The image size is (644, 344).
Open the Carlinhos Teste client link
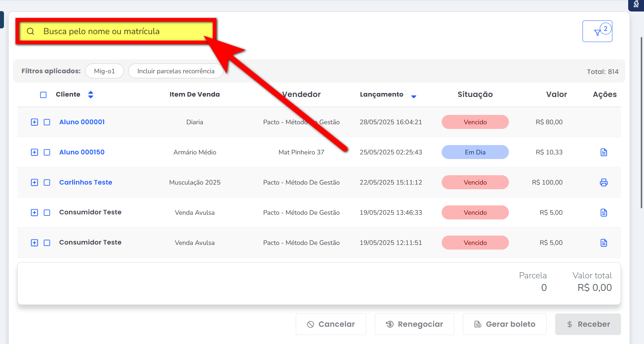coord(86,182)
